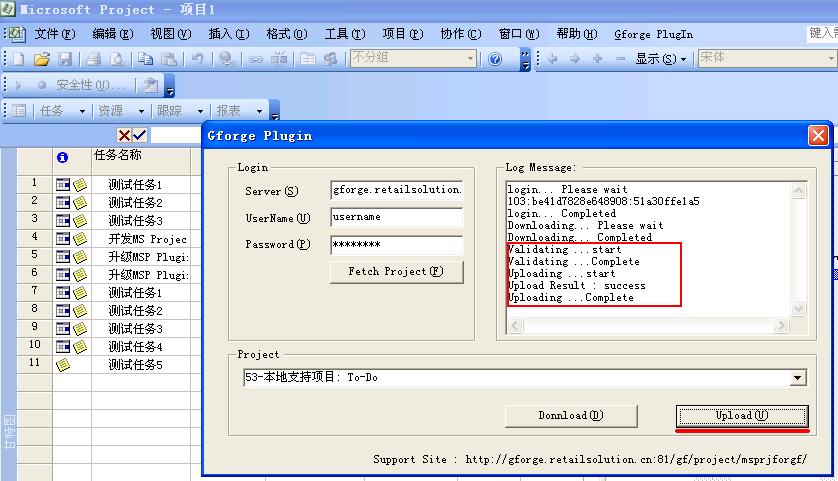The height and width of the screenshot is (481, 838).
Task: Click the help search box 键入
Action: (822, 33)
